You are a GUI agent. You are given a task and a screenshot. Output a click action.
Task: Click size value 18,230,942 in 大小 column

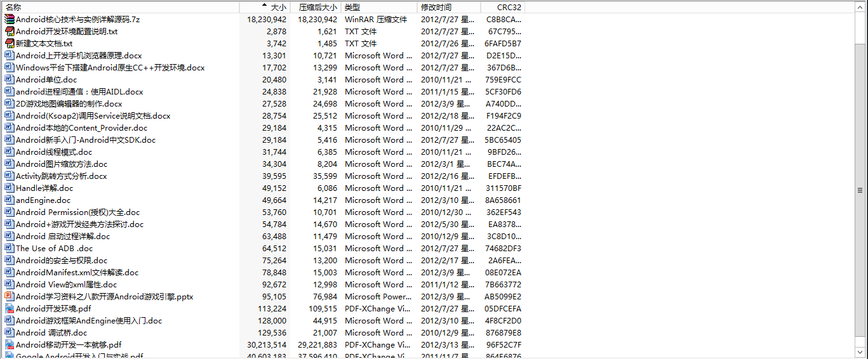click(x=267, y=19)
